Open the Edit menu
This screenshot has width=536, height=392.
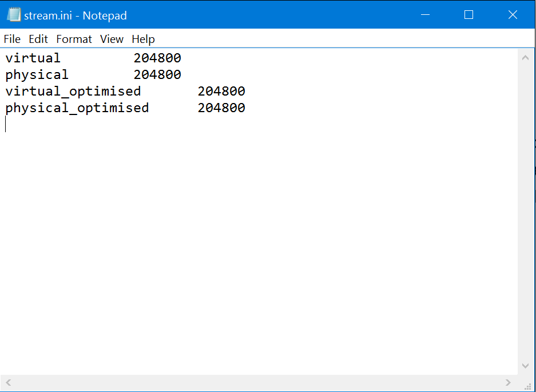pyautogui.click(x=38, y=39)
